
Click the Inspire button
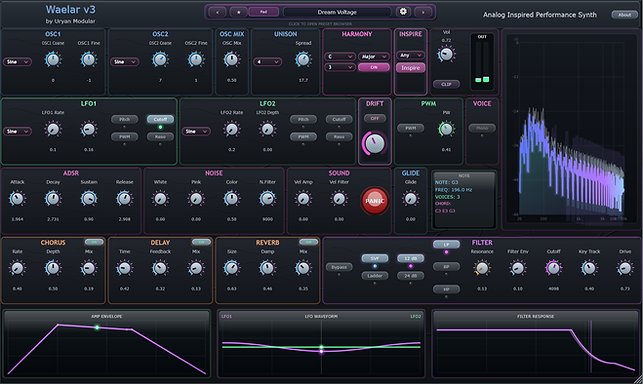point(410,68)
